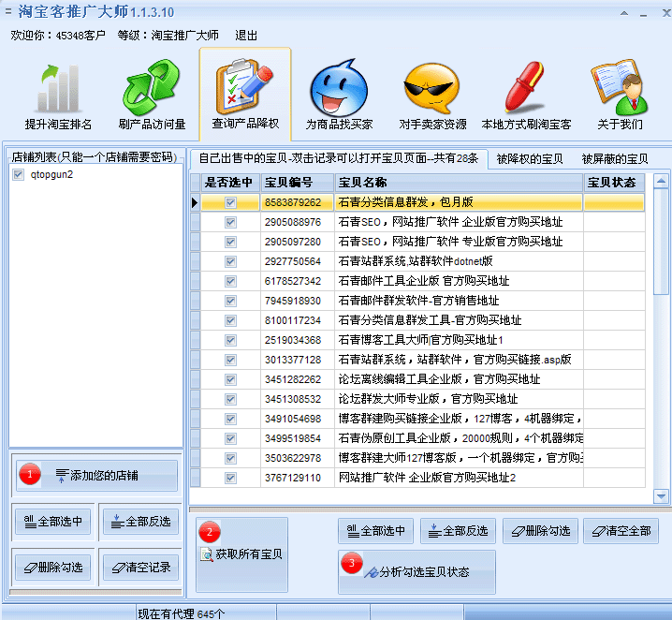The image size is (672, 620).
Task: Click 添加您的店铺 button
Action: [96, 475]
